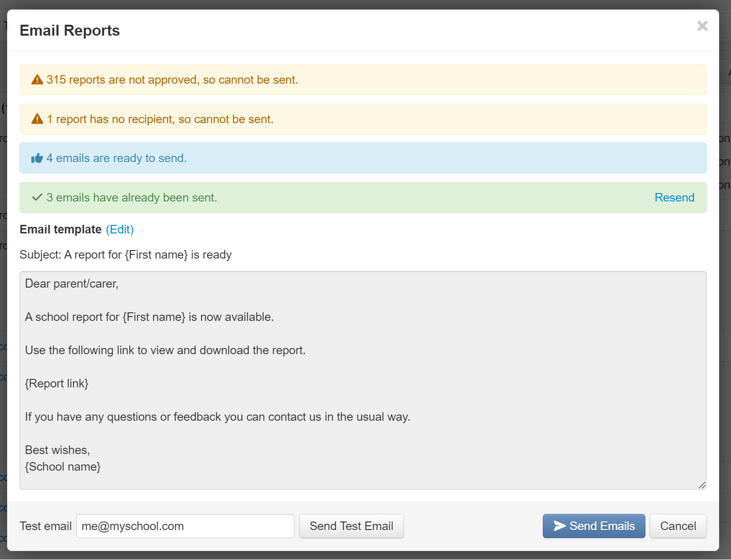The image size is (731, 560).
Task: Focus the Test email address field
Action: (x=185, y=526)
